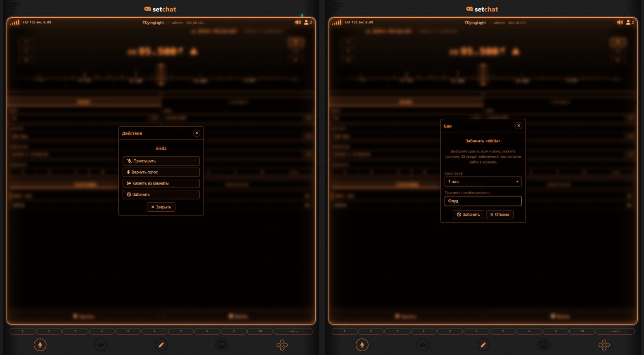Click the pencil icon in left window
The image size is (644, 355).
coord(161,345)
